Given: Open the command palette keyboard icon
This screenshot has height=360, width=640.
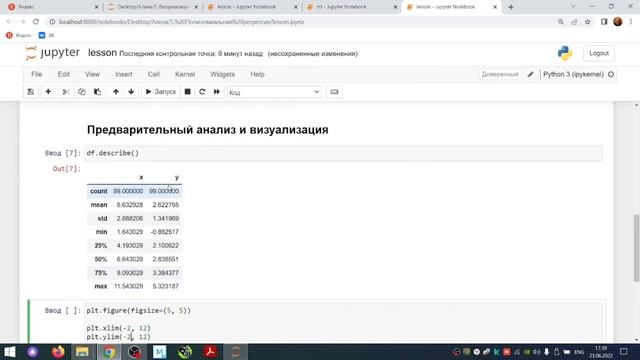Looking at the screenshot, I should pyautogui.click(x=334, y=92).
